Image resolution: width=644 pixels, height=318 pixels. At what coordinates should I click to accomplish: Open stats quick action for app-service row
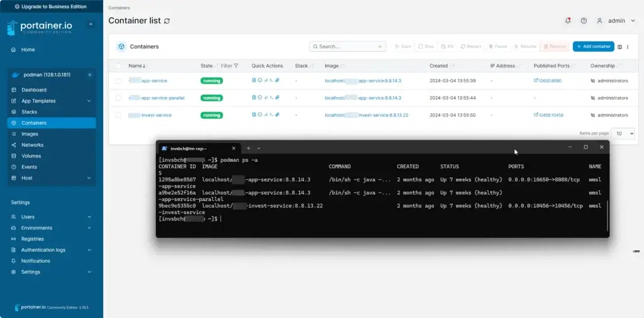265,81
